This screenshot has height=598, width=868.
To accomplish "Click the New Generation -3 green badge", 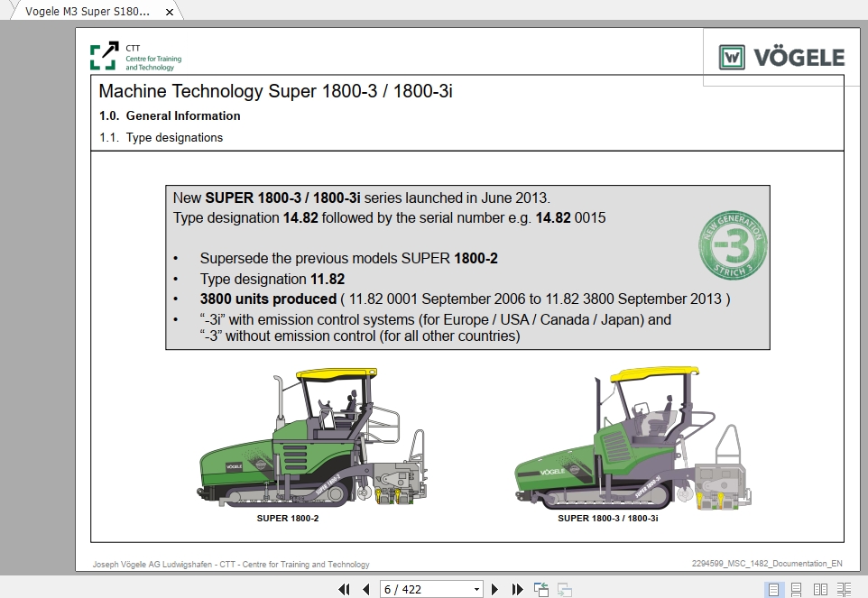I will coord(732,248).
